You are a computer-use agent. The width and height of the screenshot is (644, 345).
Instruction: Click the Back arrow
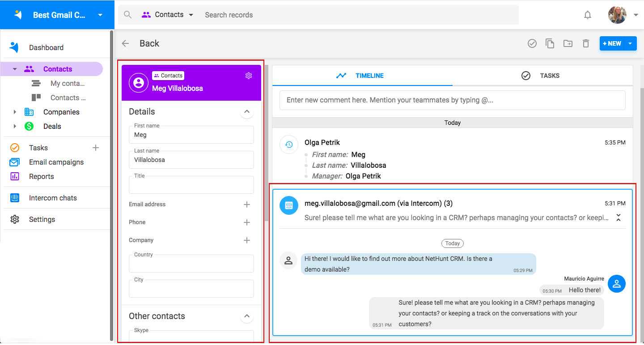click(x=126, y=43)
